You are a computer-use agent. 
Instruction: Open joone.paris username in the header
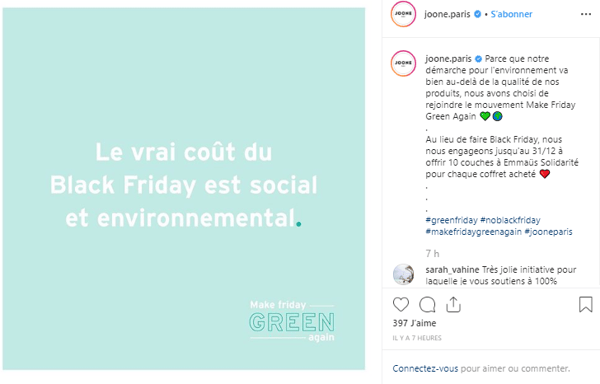(447, 14)
